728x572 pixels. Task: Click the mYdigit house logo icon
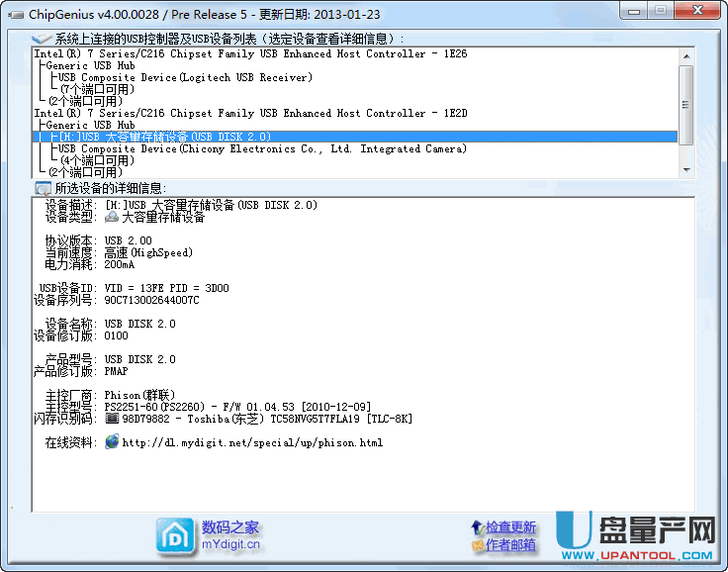[x=175, y=535]
